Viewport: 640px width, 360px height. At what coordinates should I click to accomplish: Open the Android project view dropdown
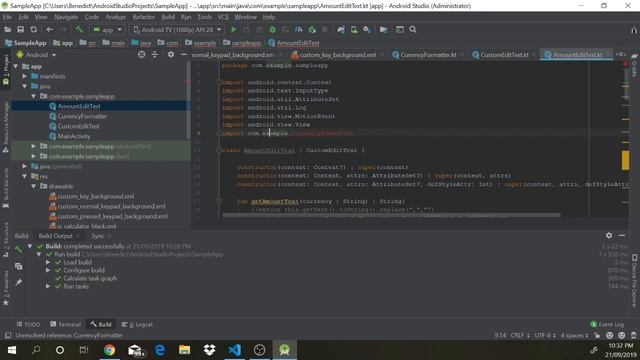[36, 55]
